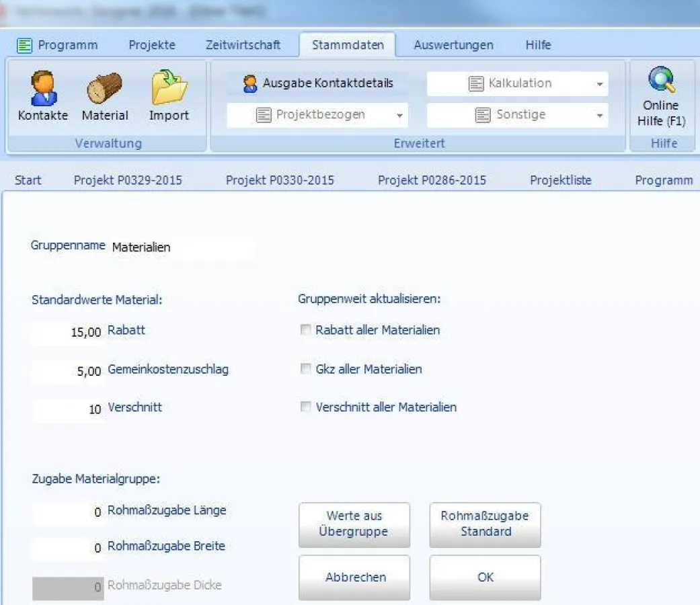Viewport: 700px width, 605px height.
Task: Open Online Hilfe (F1)
Action: click(660, 94)
